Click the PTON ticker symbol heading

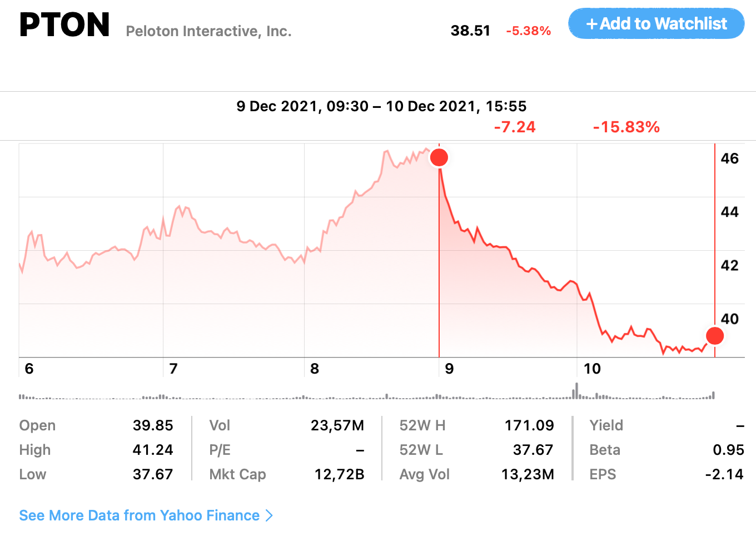tap(64, 25)
